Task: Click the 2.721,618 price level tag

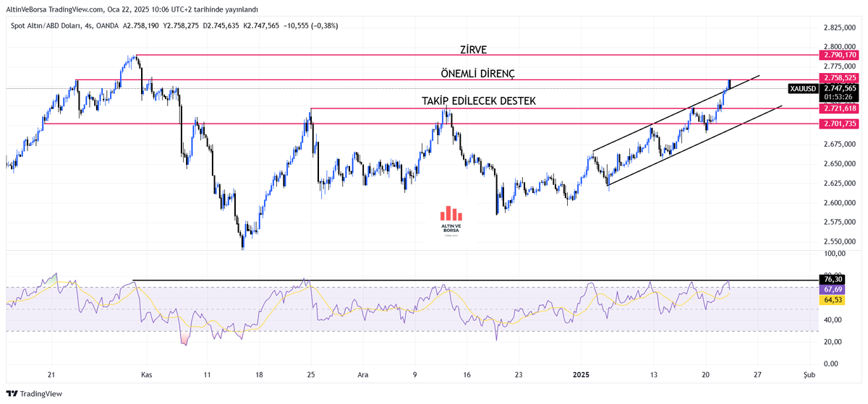Action: click(839, 108)
